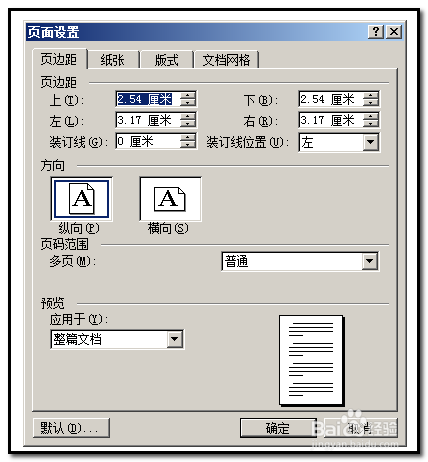Open the 应用于 dropdown arrow showing 整篇文档
The width and height of the screenshot is (428, 462).
(x=175, y=339)
